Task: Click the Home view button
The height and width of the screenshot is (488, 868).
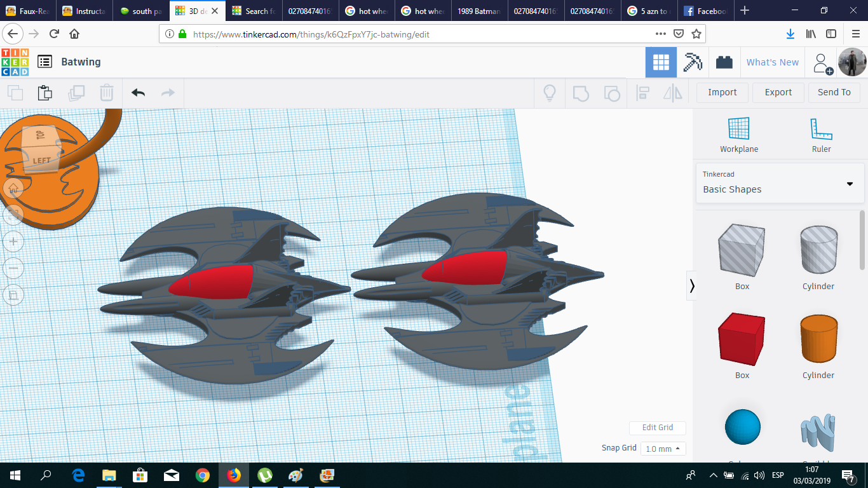Action: [x=13, y=187]
